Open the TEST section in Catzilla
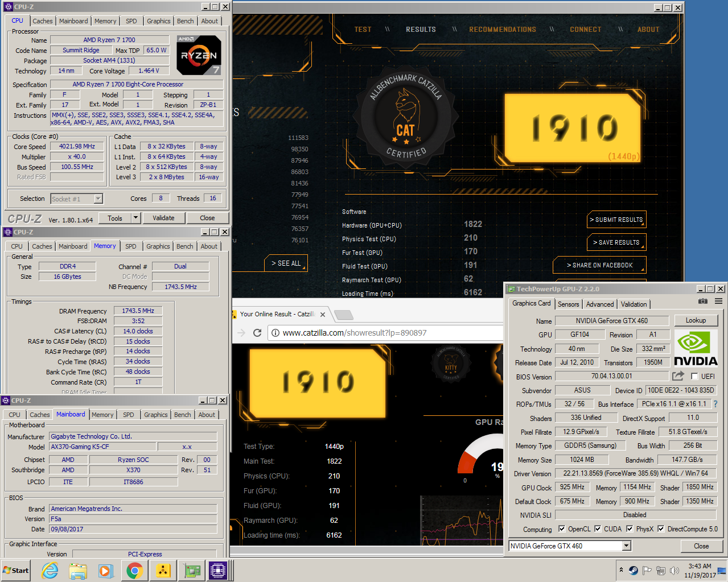Viewport: 728px width, 582px height. [x=363, y=30]
